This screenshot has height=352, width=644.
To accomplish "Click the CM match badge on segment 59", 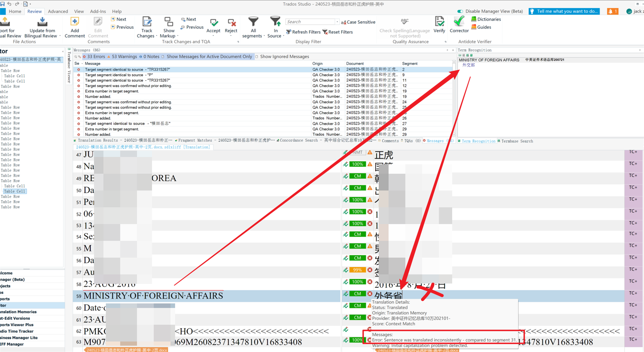I will [x=357, y=294].
